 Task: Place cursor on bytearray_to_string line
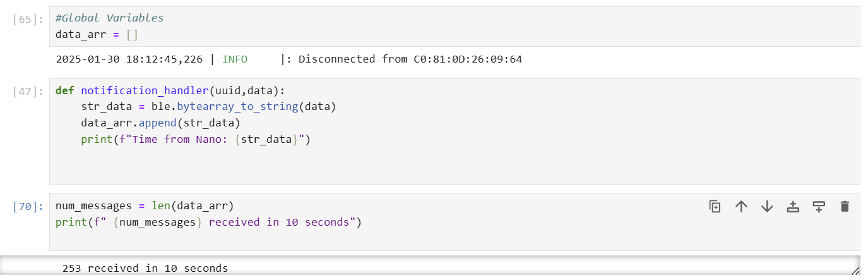click(208, 106)
